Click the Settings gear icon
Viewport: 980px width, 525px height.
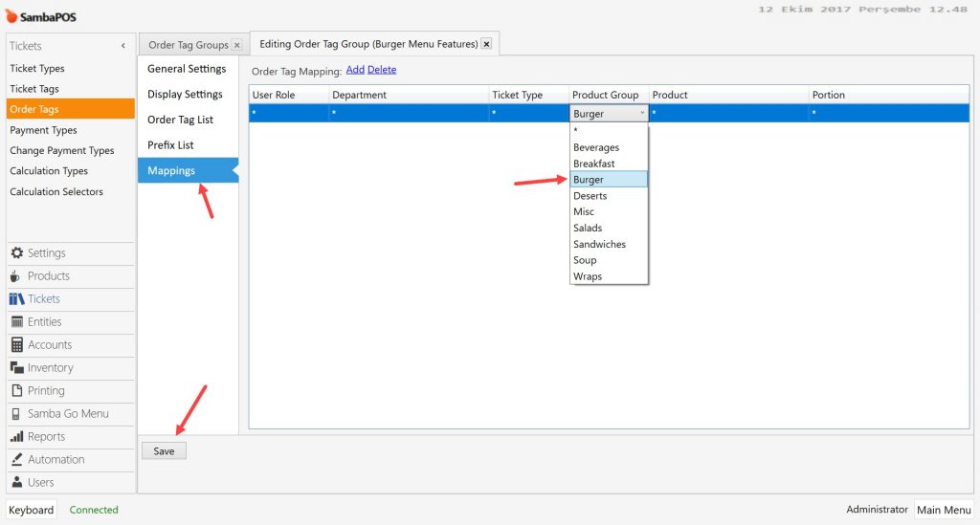[17, 252]
